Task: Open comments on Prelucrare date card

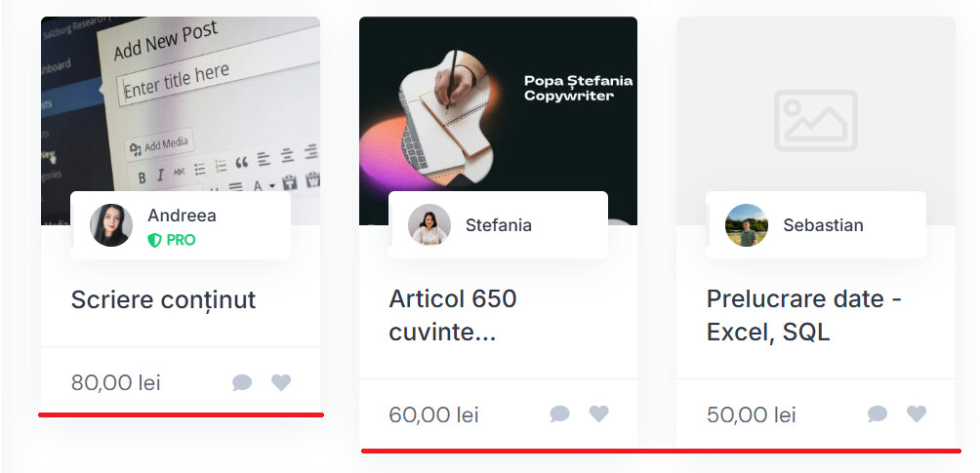Action: pos(878,414)
